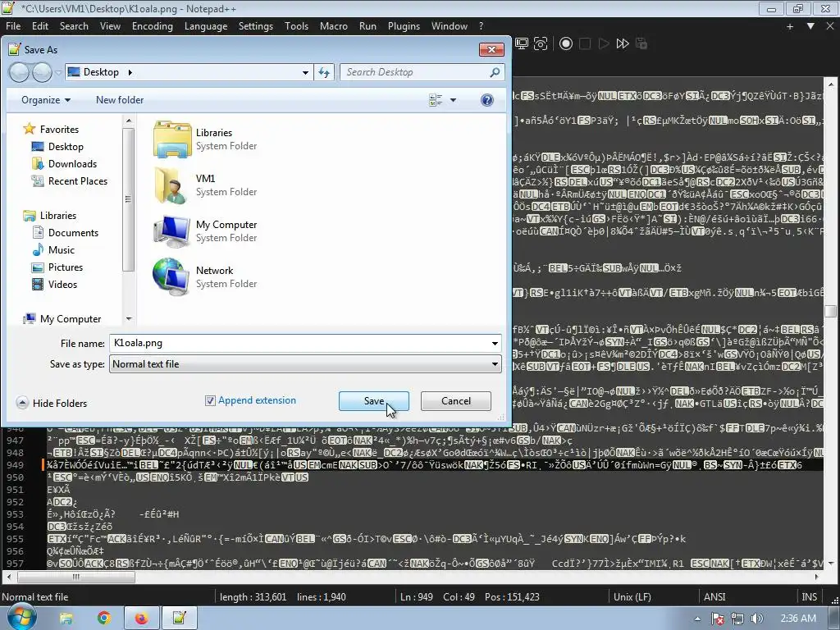
Task: Click the Action Center flag tray icon
Action: (x=718, y=619)
